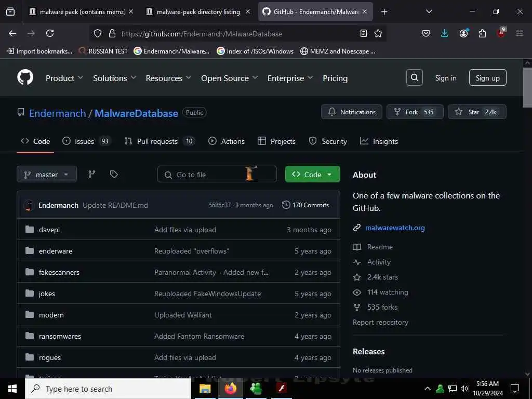View repository tags icon
This screenshot has height=399, width=532.
(x=114, y=174)
